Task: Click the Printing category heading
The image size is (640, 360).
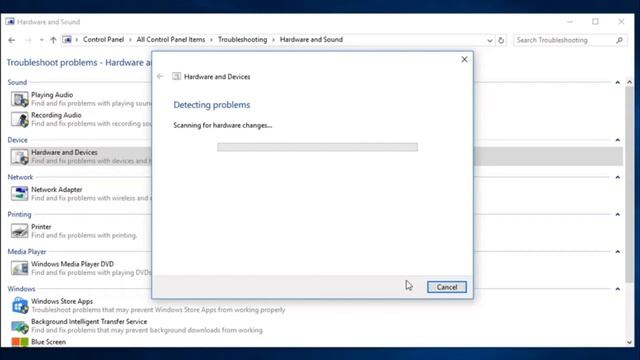Action: pyautogui.click(x=19, y=214)
